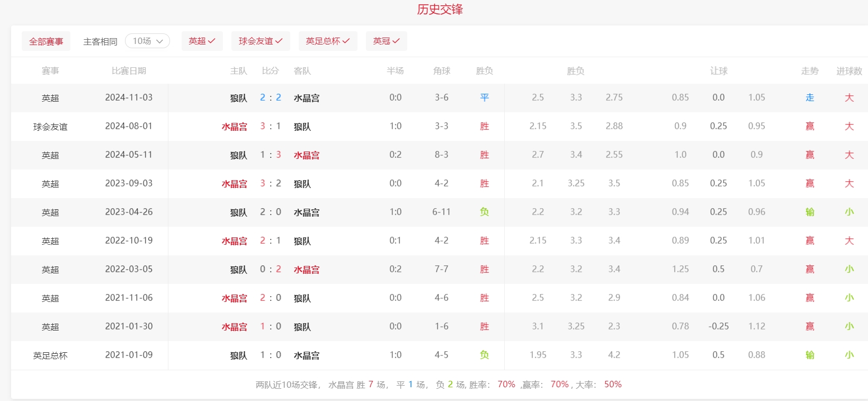
Task: Toggle the 主客相同 filter option
Action: pyautogui.click(x=100, y=41)
